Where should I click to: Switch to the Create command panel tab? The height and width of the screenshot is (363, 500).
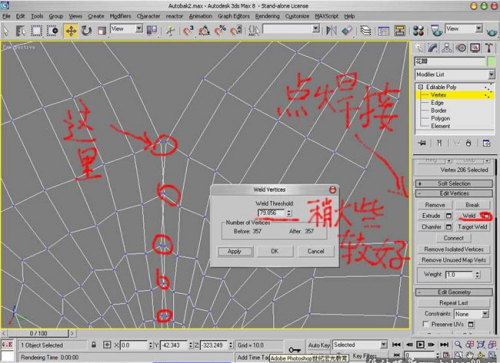pyautogui.click(x=420, y=48)
